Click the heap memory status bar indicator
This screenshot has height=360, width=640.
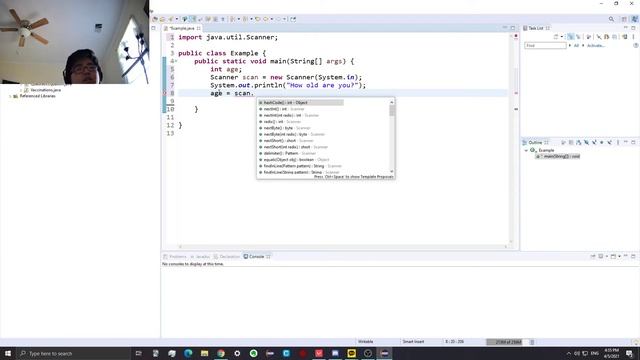506,342
